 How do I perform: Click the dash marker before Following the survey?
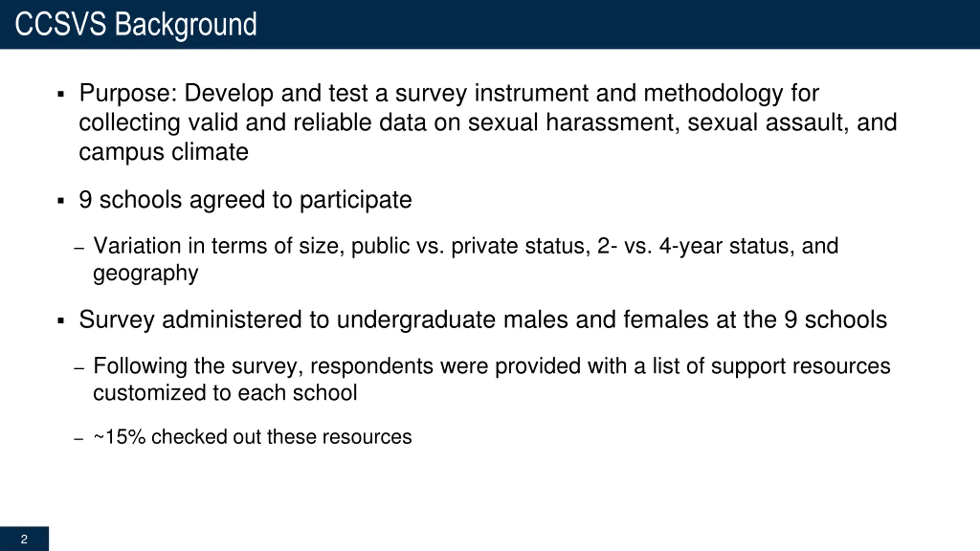79,369
